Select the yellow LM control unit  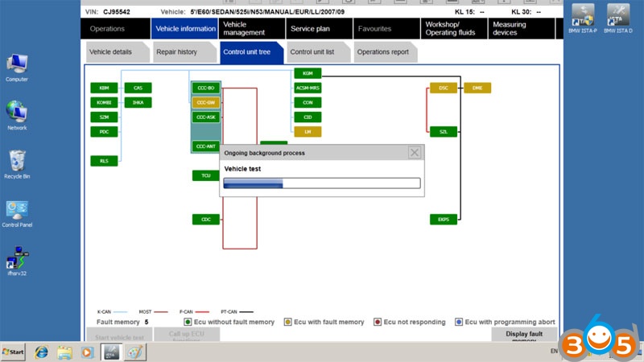coord(308,132)
